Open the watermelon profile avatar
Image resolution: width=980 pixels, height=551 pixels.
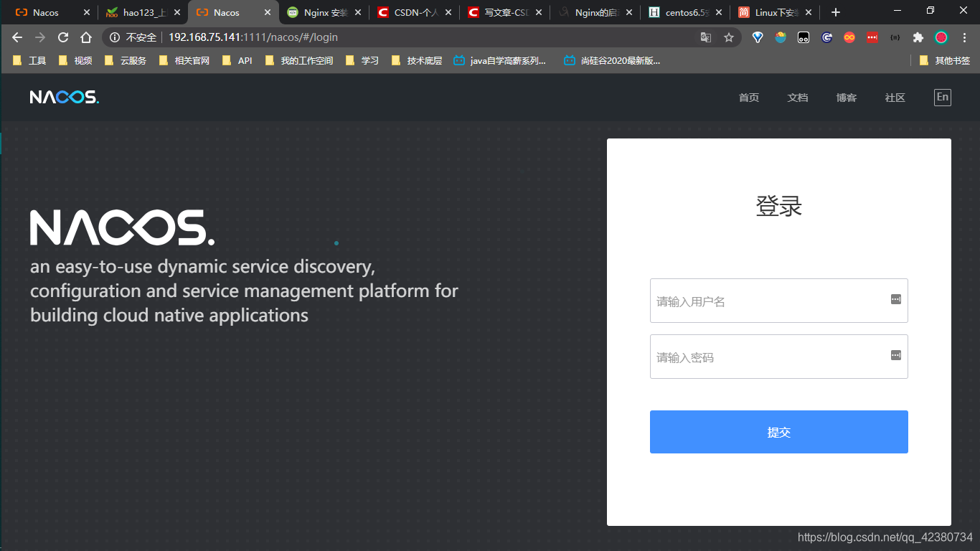[941, 37]
